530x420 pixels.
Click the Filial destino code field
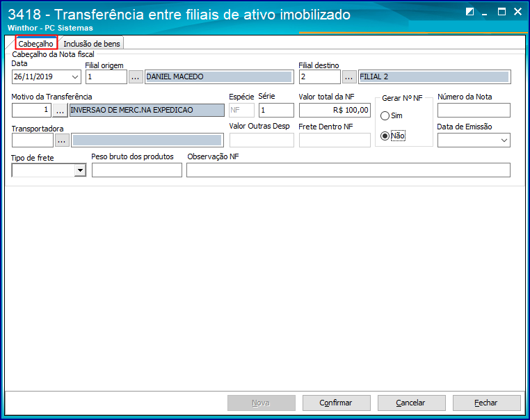point(320,76)
